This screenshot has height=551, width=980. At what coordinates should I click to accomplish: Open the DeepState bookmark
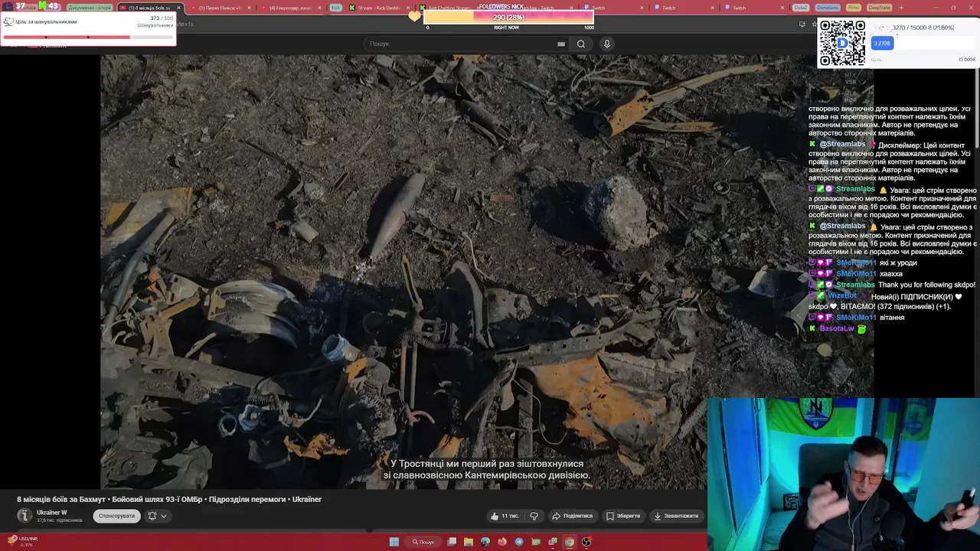[x=880, y=8]
